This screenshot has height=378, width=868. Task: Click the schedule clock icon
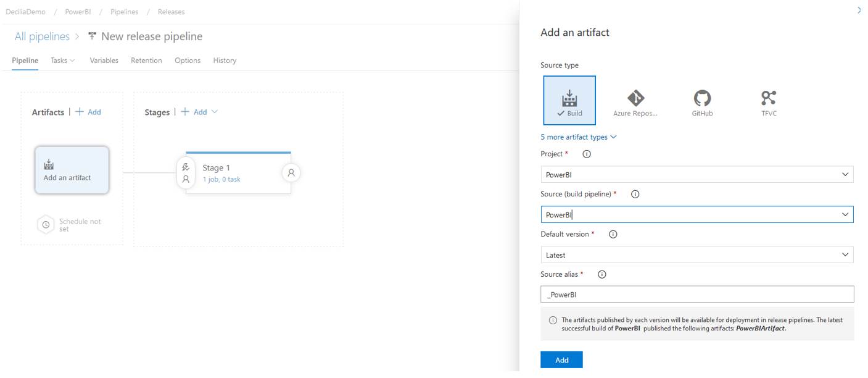coord(46,225)
